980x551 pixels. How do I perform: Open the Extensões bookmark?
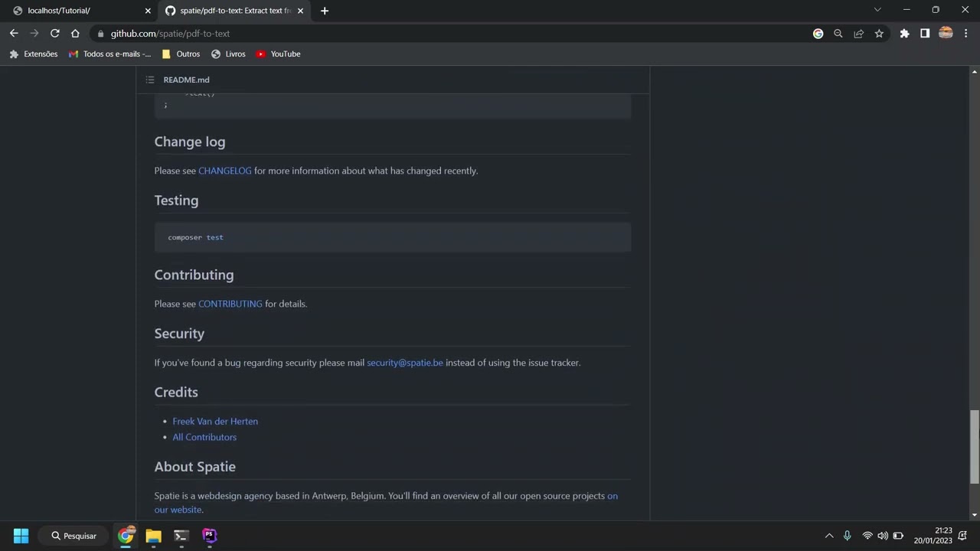pyautogui.click(x=33, y=54)
